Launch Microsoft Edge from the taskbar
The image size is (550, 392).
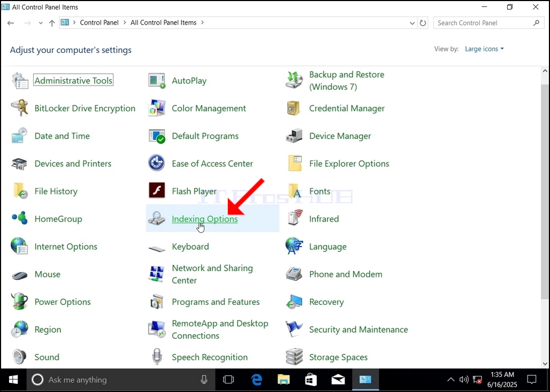tap(256, 380)
